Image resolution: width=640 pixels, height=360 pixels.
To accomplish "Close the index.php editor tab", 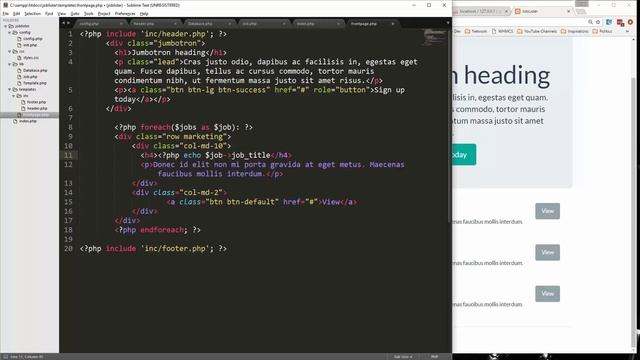I will [338, 24].
